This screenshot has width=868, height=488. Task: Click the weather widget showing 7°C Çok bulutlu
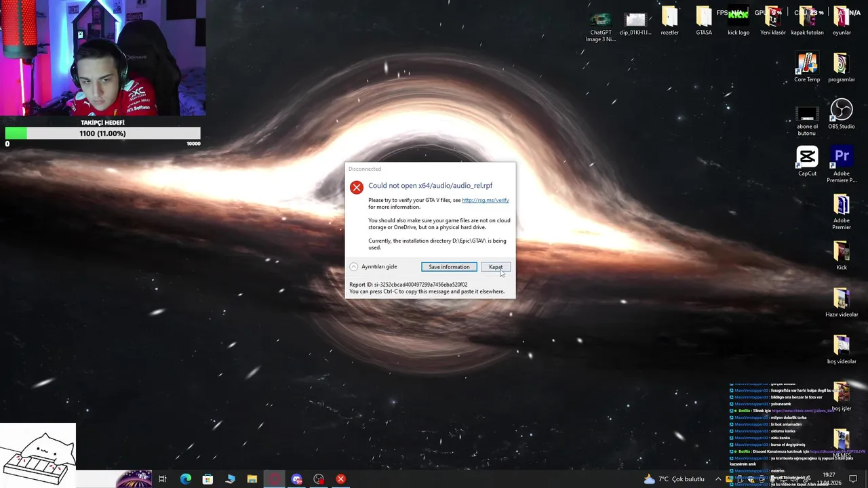(x=674, y=479)
